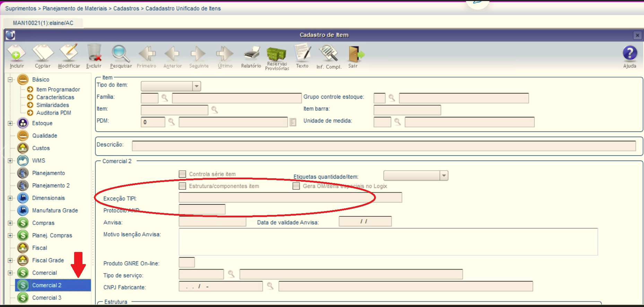Select Similaridades tree entry
Viewport: 644px width, 307px height.
53,105
